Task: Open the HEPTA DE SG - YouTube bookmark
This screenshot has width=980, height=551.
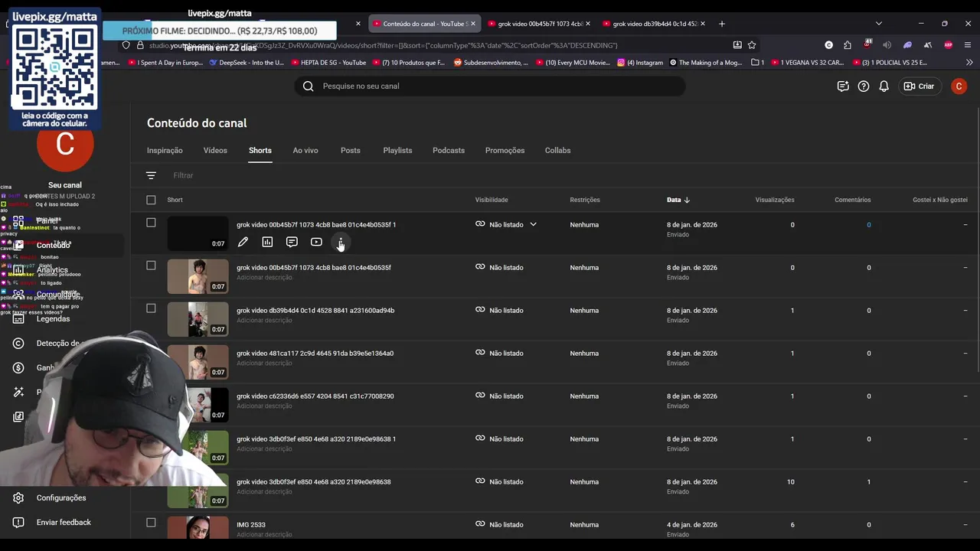Action: (x=328, y=63)
